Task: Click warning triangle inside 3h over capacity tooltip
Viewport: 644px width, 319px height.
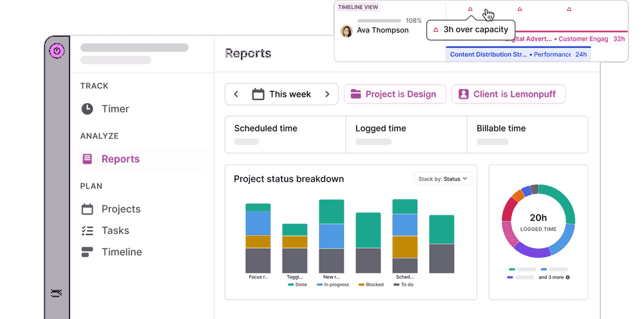Action: pos(436,30)
